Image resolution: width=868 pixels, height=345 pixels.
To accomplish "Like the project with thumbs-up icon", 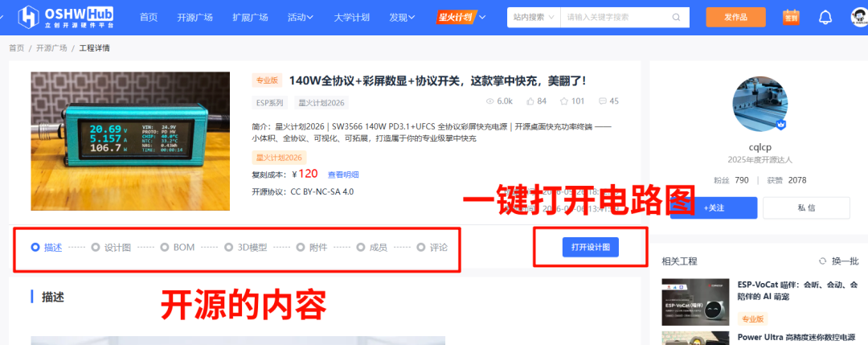I will [530, 101].
